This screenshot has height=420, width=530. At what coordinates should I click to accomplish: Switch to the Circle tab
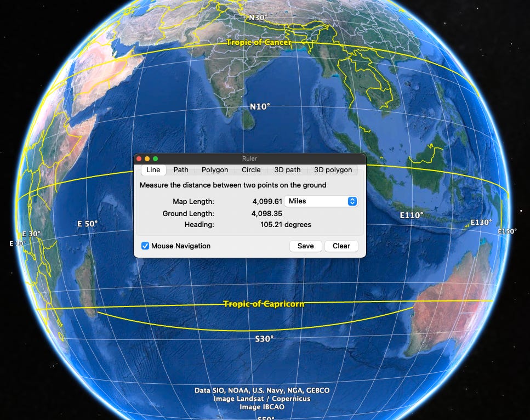pyautogui.click(x=251, y=170)
